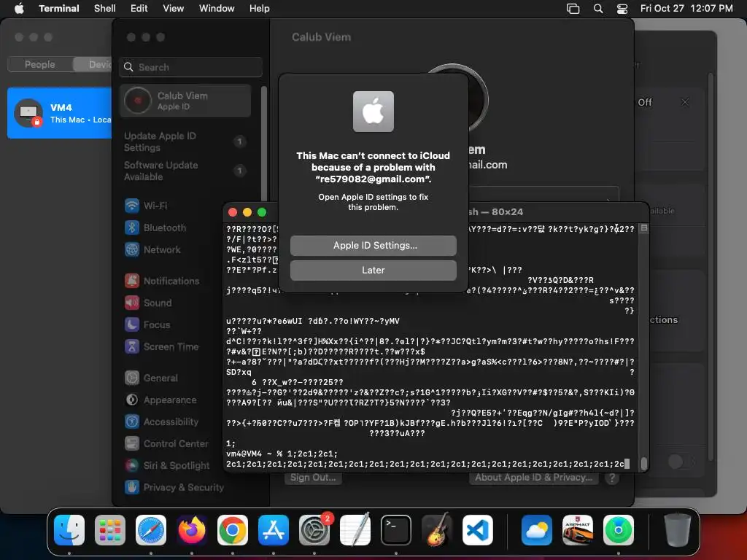Launch Firefox from the Dock
747x560 pixels.
[x=192, y=529]
